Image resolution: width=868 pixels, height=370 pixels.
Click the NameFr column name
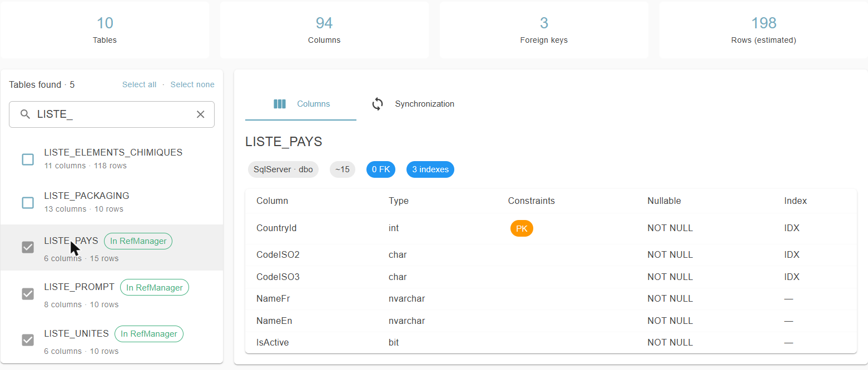pos(273,298)
